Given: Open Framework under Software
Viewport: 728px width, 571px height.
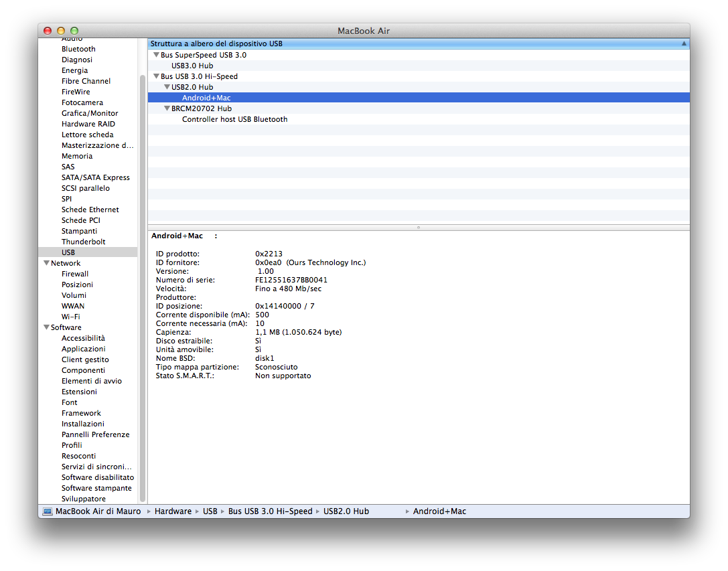Looking at the screenshot, I should click(81, 413).
